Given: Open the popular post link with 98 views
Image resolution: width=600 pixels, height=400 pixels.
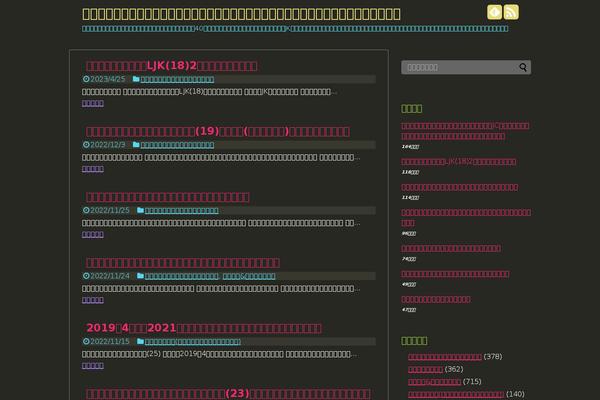Looking at the screenshot, I should (x=466, y=217).
